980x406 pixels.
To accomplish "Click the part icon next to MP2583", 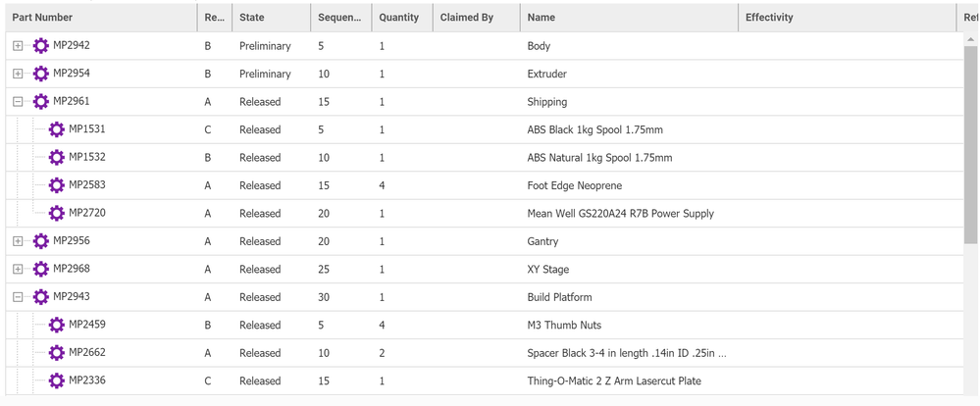I will click(x=57, y=185).
